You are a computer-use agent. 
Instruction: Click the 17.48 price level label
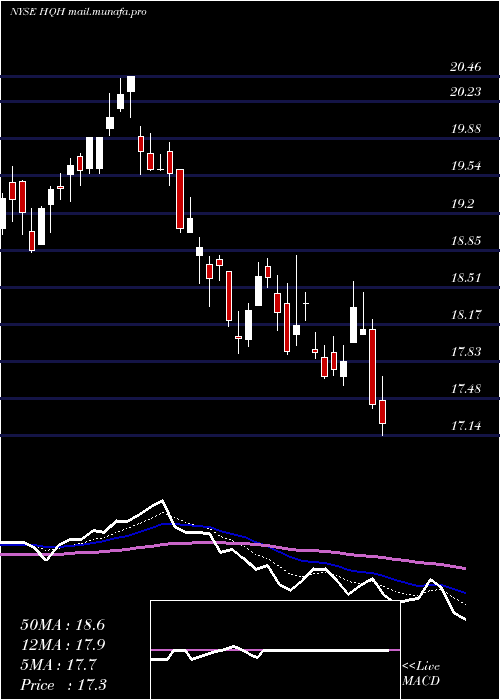coord(466,389)
